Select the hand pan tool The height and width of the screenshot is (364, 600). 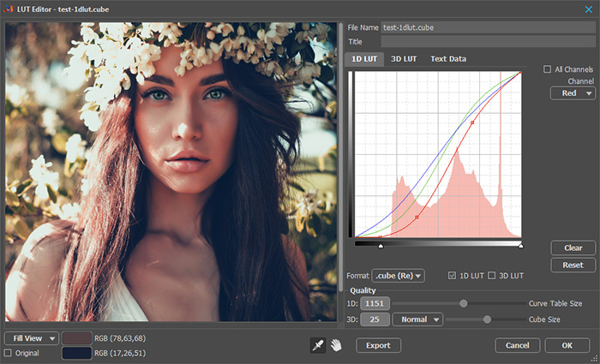336,345
